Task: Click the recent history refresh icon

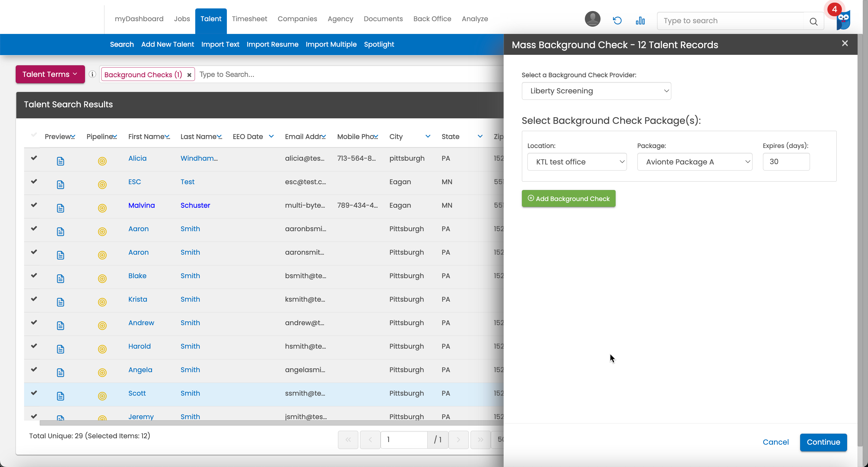Action: pyautogui.click(x=617, y=21)
